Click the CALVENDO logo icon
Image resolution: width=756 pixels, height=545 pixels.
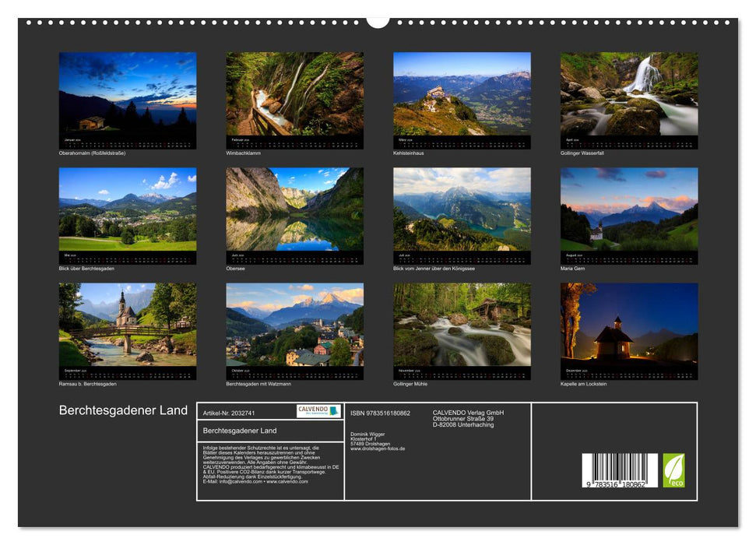(x=318, y=410)
